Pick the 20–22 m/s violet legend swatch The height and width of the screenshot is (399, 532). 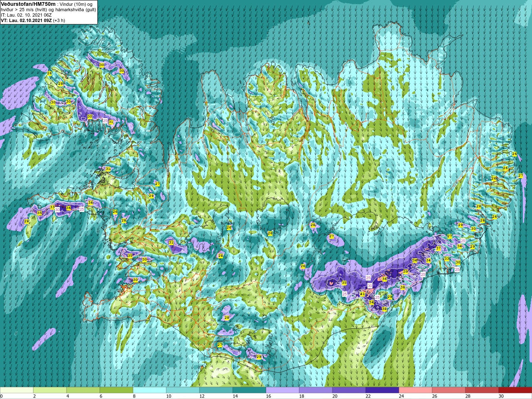(x=349, y=390)
